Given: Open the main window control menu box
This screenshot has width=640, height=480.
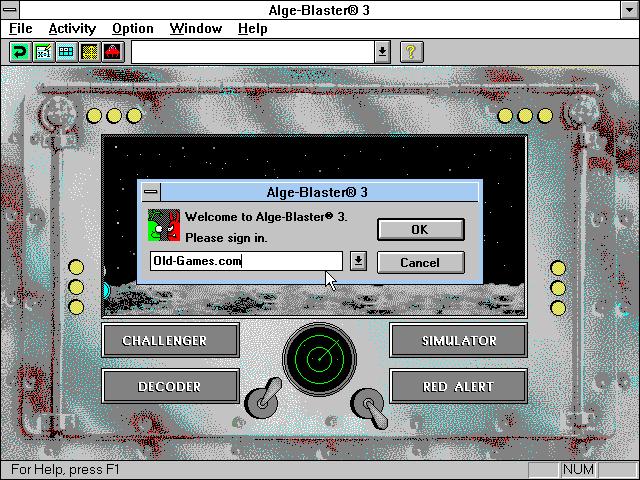Looking at the screenshot, I should [10, 9].
